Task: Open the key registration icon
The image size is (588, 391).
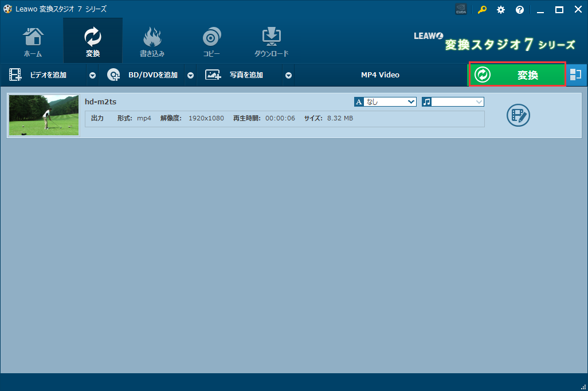Action: pos(482,9)
